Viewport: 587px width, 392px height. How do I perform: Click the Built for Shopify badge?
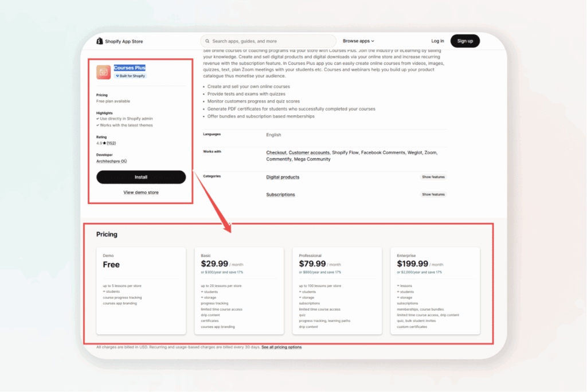coord(130,75)
